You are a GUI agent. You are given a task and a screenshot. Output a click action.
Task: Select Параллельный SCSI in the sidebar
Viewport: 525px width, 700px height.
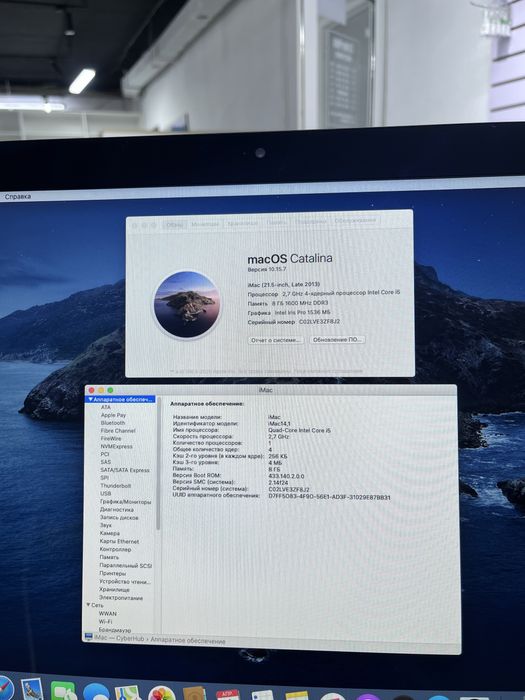125,566
